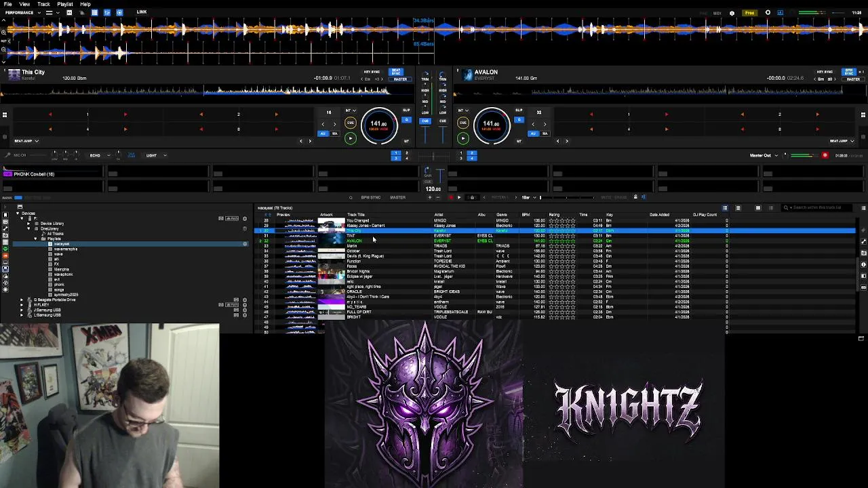Select the wavemempha playlist

[66, 249]
